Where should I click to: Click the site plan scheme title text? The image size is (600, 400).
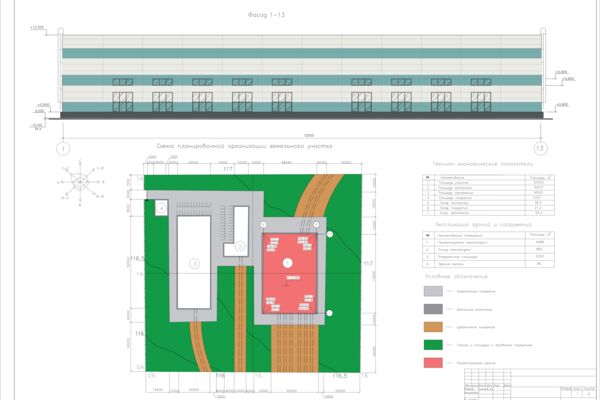click(x=245, y=146)
